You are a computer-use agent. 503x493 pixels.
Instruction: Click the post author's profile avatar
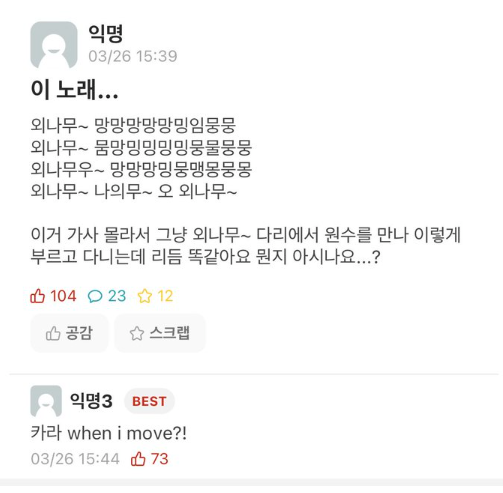tap(54, 45)
